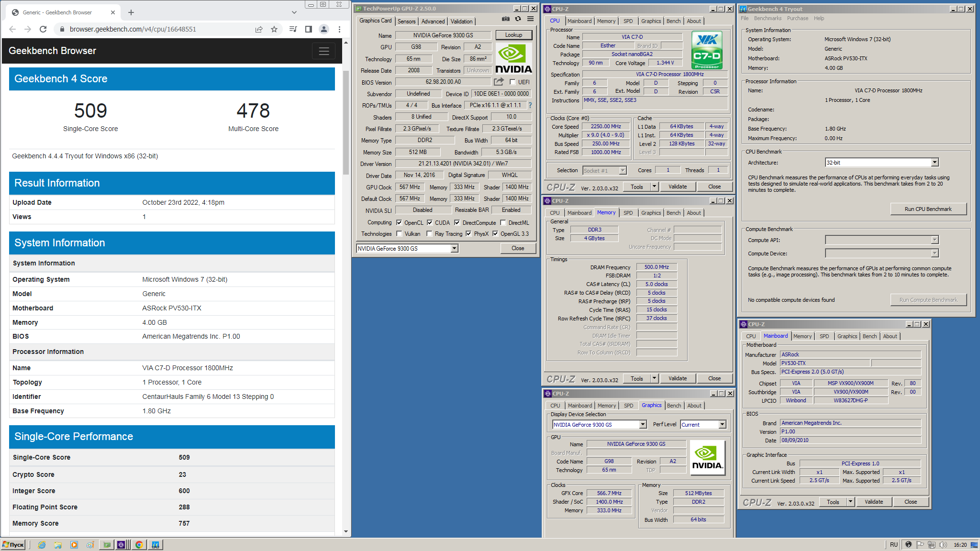Switch to CPU-Z in the taskbar
The width and height of the screenshot is (980, 551).
pos(122,545)
